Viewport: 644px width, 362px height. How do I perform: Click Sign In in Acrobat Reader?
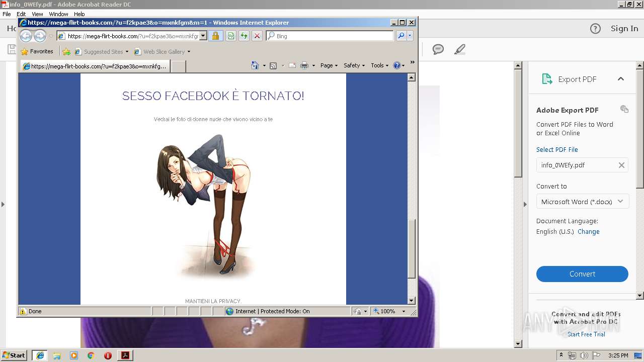point(624,29)
